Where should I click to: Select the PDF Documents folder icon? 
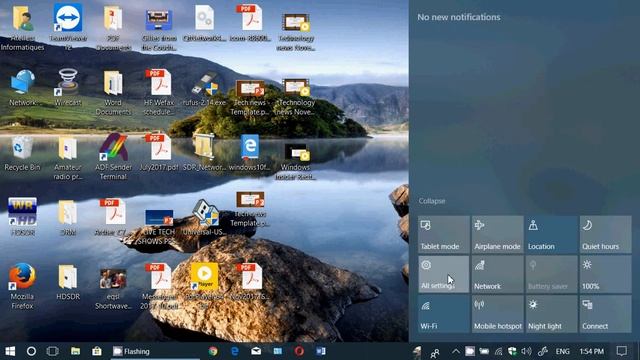click(113, 28)
